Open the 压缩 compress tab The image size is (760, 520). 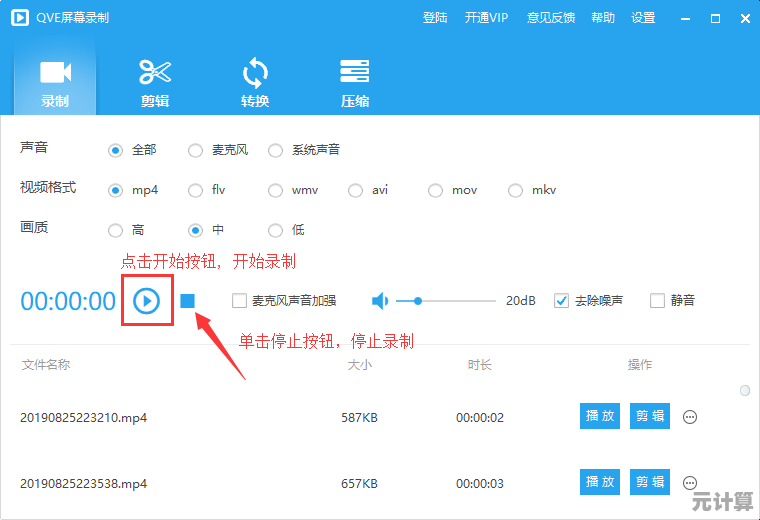tap(355, 82)
